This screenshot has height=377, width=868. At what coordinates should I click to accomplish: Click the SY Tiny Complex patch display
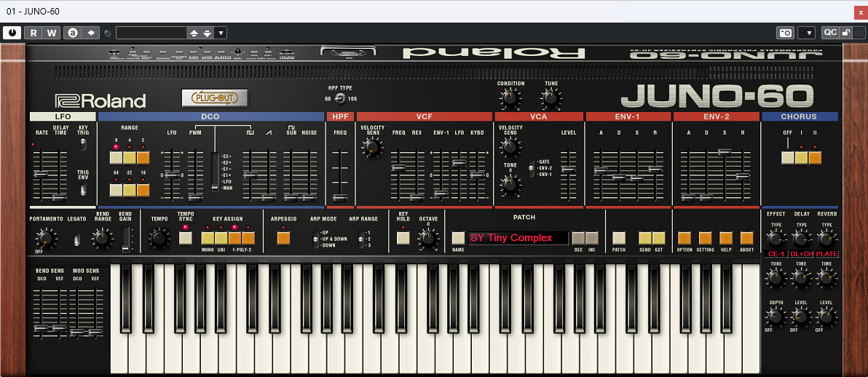click(x=518, y=238)
